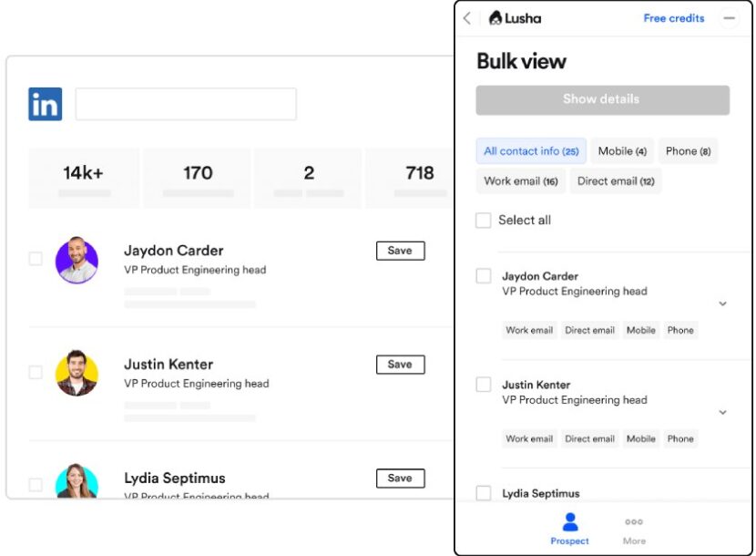Click the LinkedIn logo icon

click(45, 105)
